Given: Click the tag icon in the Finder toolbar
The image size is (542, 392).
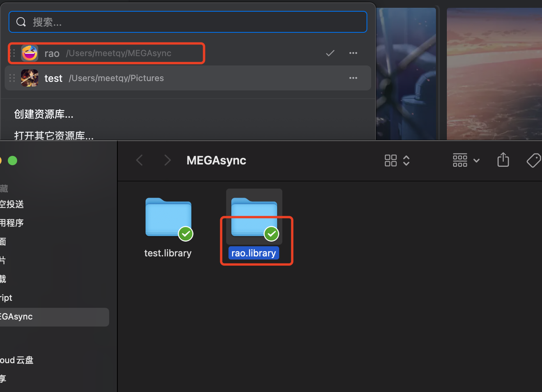Looking at the screenshot, I should pyautogui.click(x=533, y=160).
